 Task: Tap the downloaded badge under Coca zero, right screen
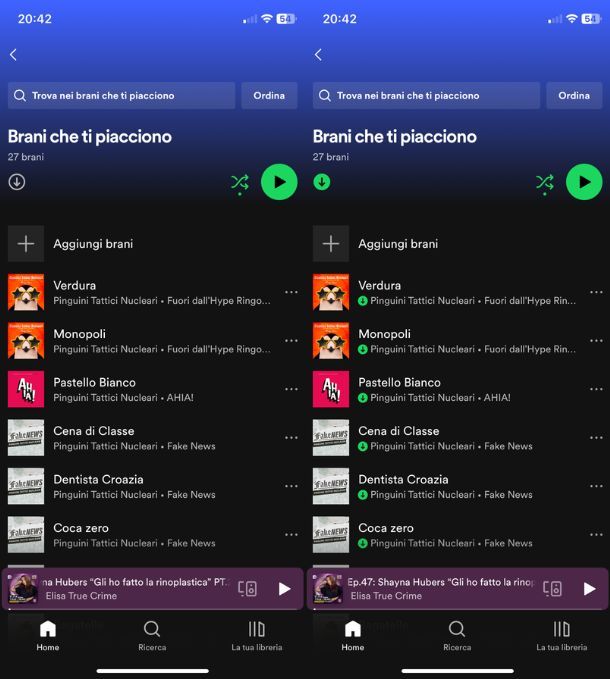pos(363,543)
